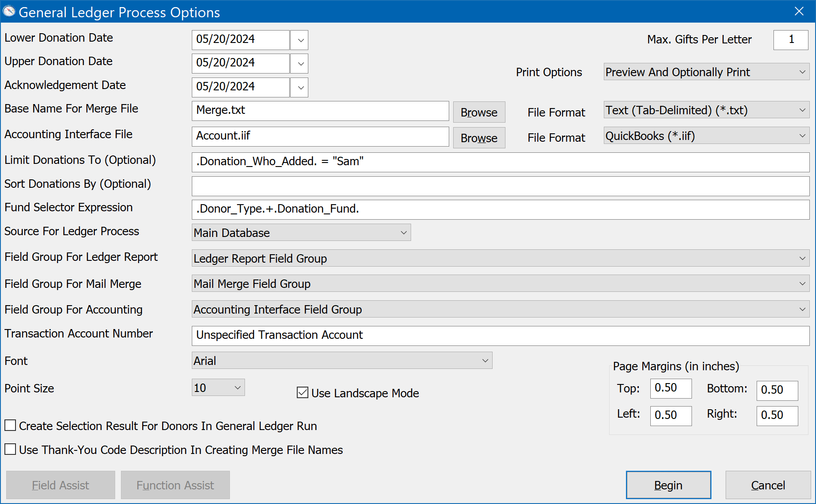Click the Accounting Interface File field
This screenshot has width=816, height=504.
pos(320,136)
